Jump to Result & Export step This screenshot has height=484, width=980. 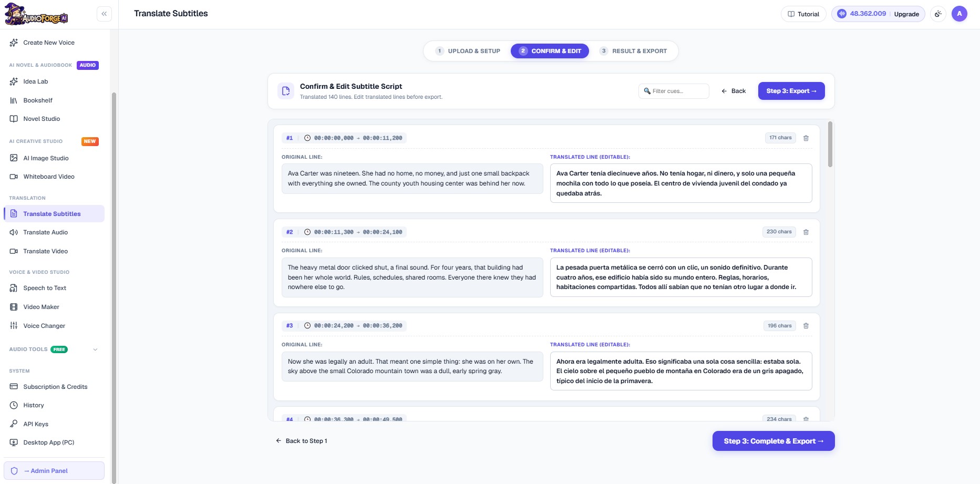pyautogui.click(x=633, y=51)
